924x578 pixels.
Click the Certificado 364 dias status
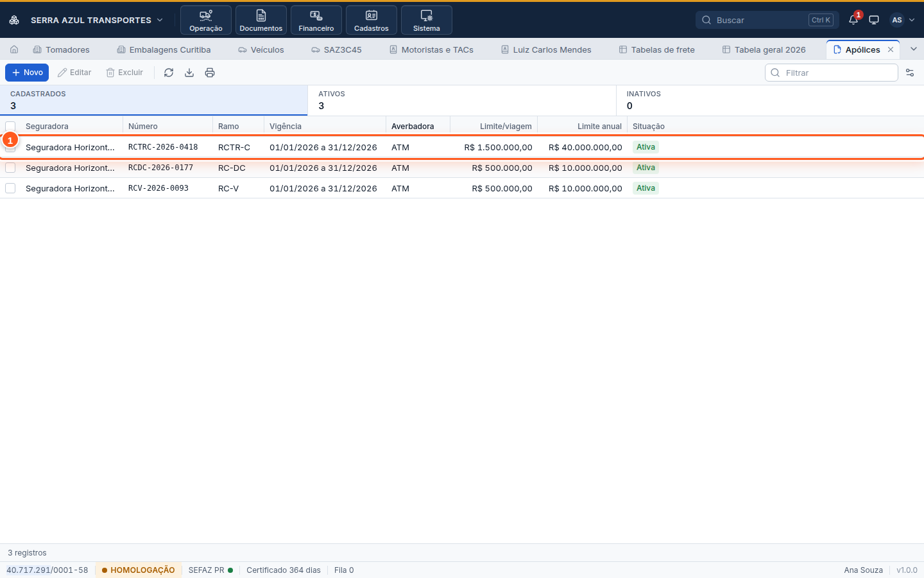point(284,570)
